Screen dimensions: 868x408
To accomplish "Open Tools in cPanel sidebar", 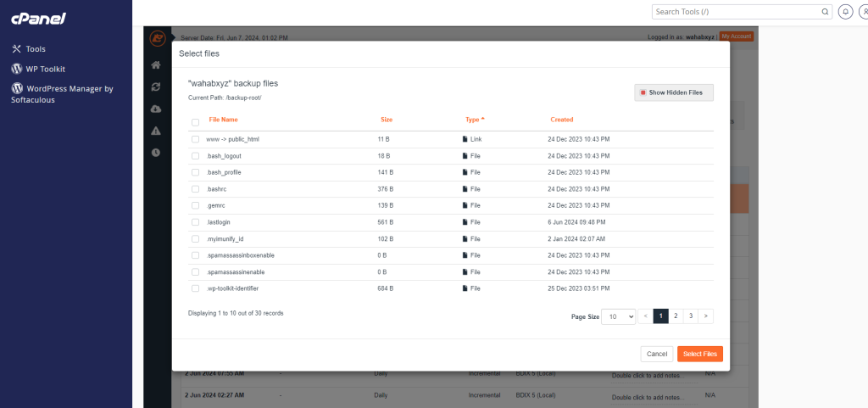I will pos(36,49).
